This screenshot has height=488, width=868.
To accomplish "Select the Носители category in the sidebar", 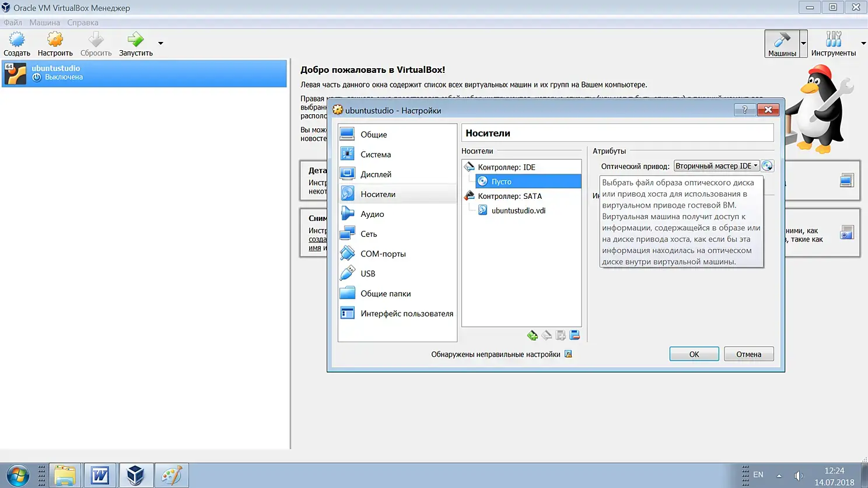I will point(397,194).
